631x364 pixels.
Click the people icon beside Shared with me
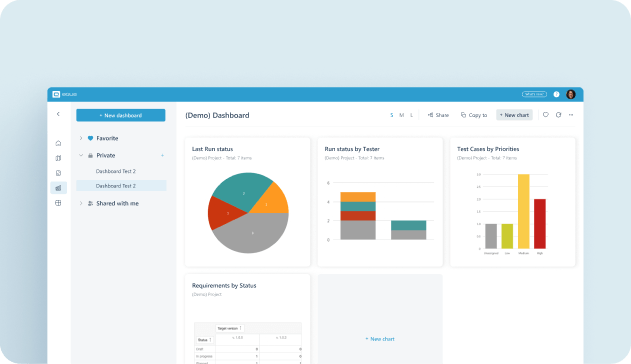point(91,204)
